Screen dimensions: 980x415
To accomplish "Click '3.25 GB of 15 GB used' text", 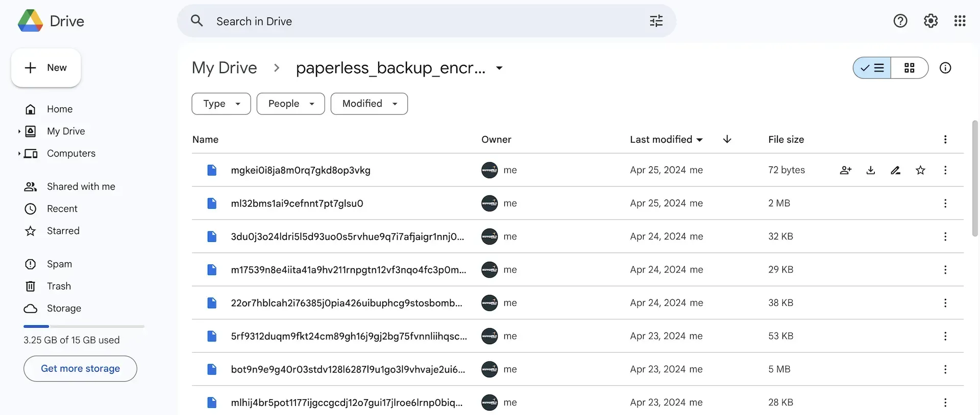I will 71,340.
